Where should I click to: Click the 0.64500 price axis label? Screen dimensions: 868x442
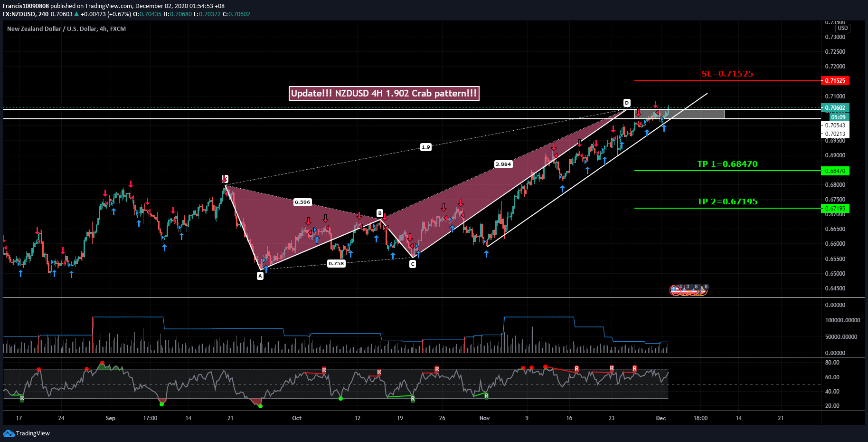[x=835, y=288]
